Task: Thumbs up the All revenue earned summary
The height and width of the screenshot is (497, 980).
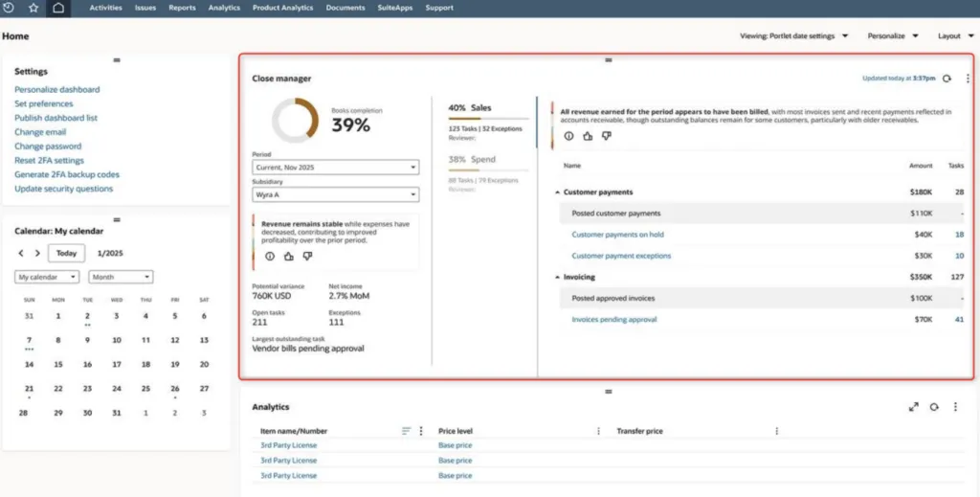Action: click(588, 136)
